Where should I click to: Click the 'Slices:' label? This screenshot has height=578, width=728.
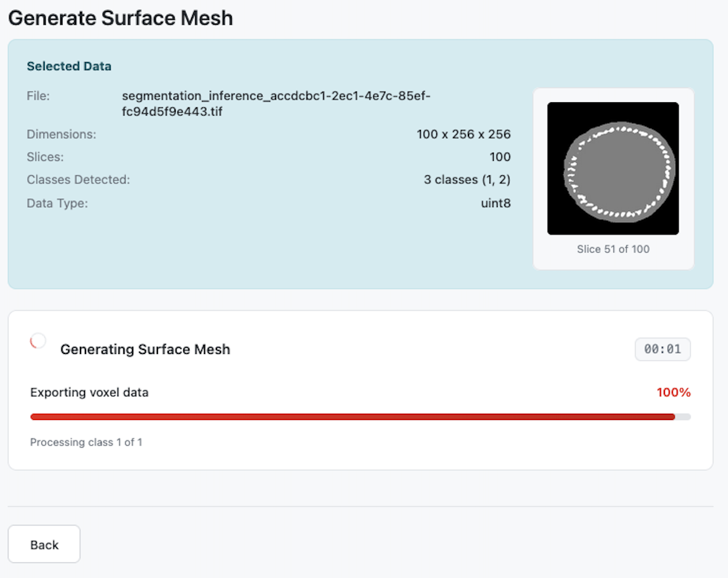coord(45,157)
